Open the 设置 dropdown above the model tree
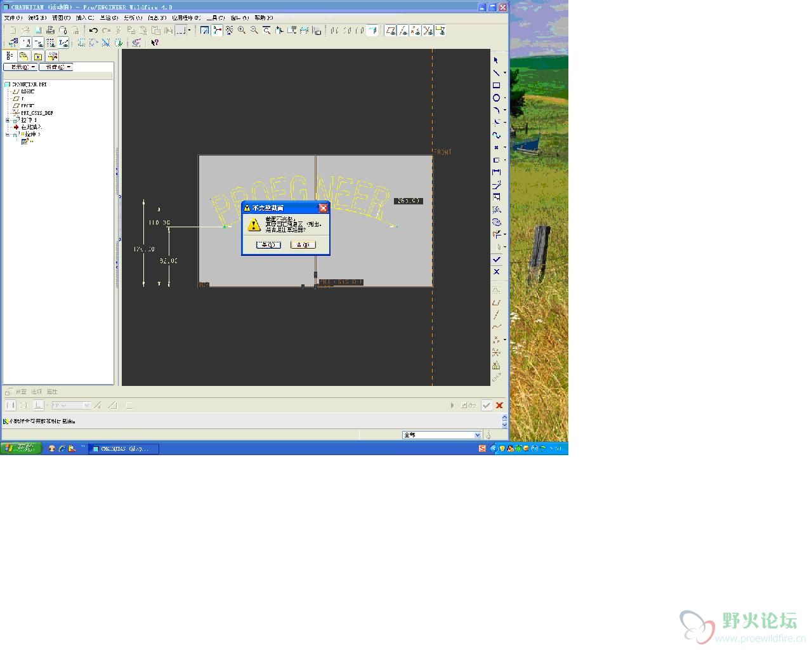Image resolution: width=812 pixels, height=650 pixels. click(56, 67)
